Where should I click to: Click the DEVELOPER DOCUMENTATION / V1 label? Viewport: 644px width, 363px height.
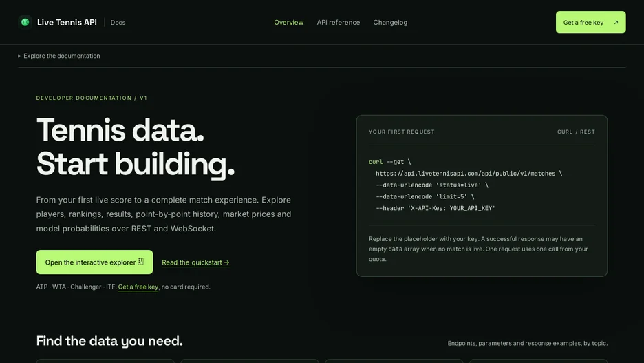[x=92, y=98]
